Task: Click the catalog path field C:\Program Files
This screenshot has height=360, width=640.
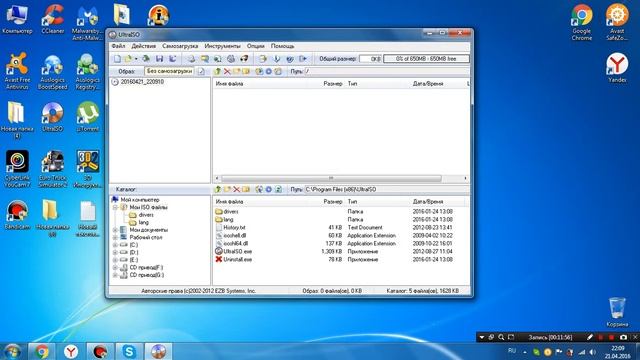Action: pos(386,189)
